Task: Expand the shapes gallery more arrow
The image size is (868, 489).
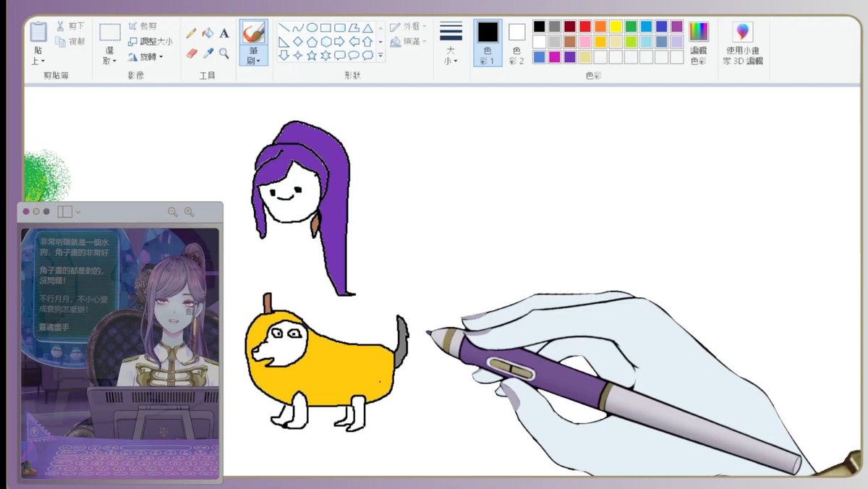Action: coord(381,55)
